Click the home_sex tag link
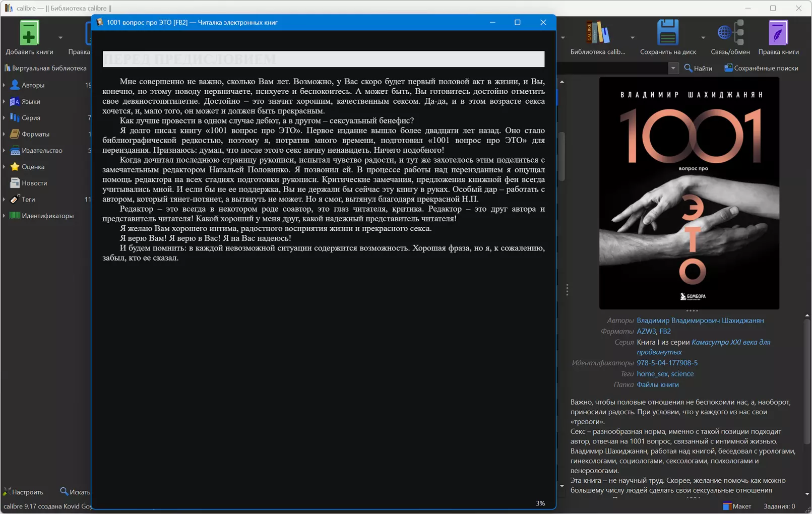This screenshot has height=514, width=812. pyautogui.click(x=652, y=374)
